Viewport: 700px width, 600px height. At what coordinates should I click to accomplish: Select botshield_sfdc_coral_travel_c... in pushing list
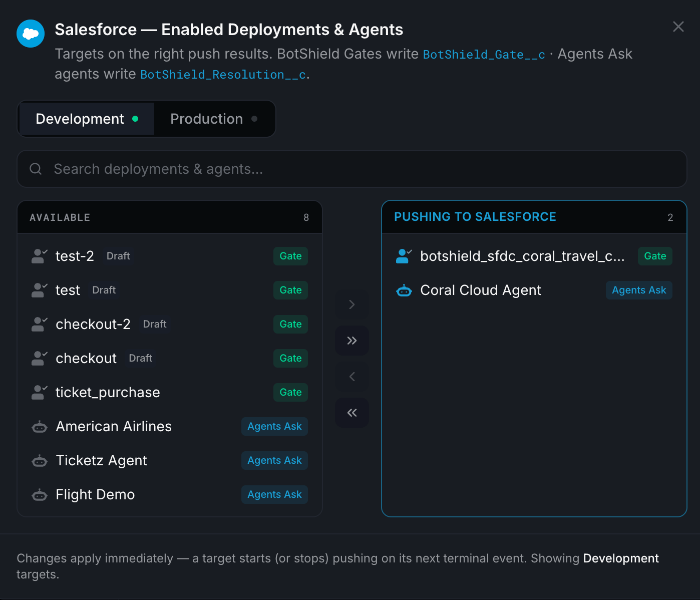tap(522, 256)
